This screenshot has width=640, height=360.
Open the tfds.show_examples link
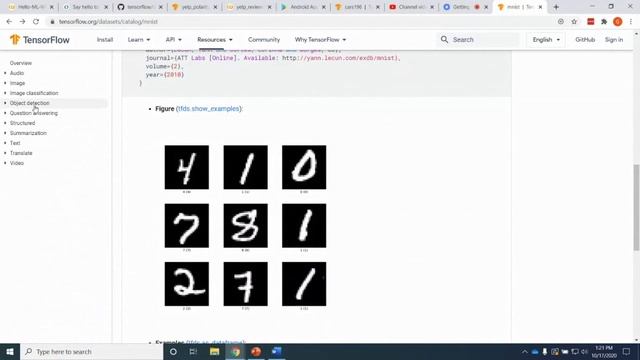209,109
